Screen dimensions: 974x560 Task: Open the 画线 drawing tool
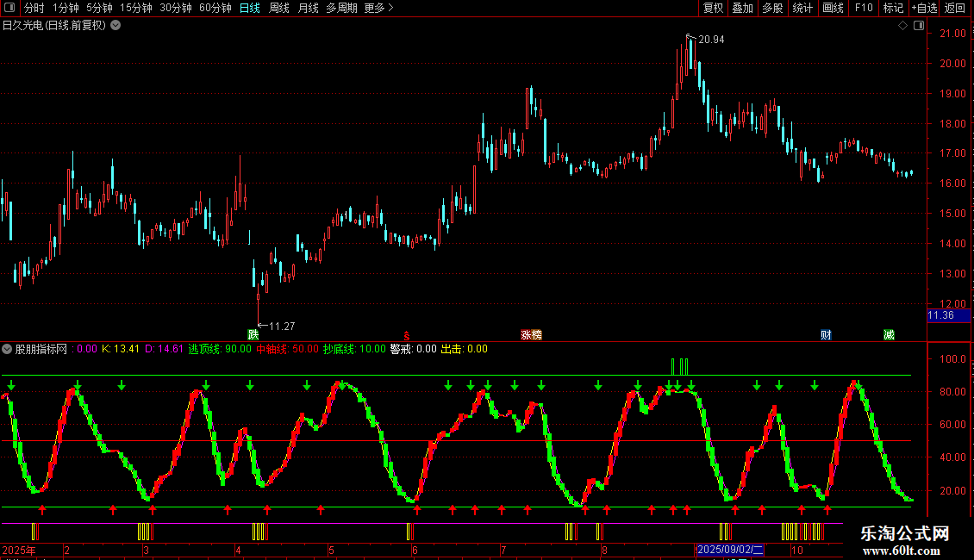(x=833, y=8)
